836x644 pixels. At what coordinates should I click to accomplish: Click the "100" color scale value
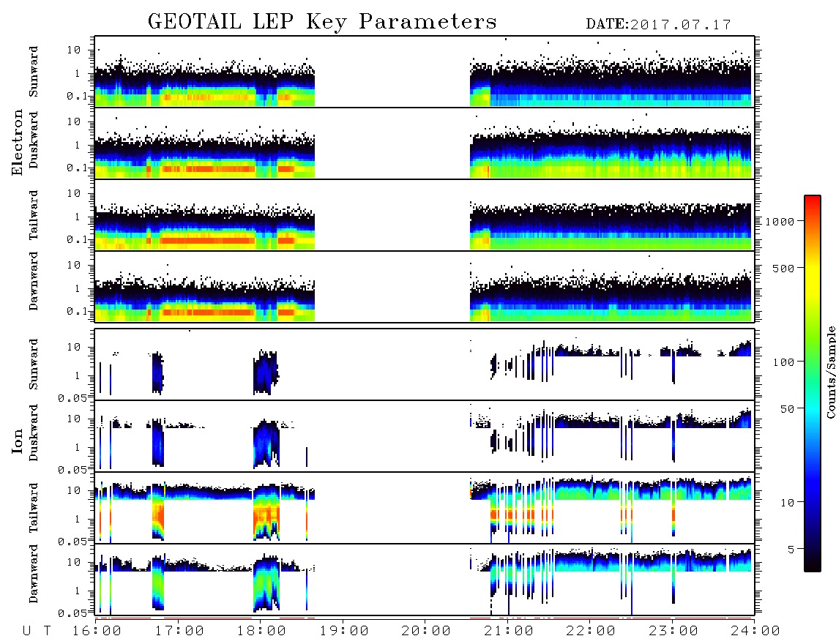tap(783, 362)
